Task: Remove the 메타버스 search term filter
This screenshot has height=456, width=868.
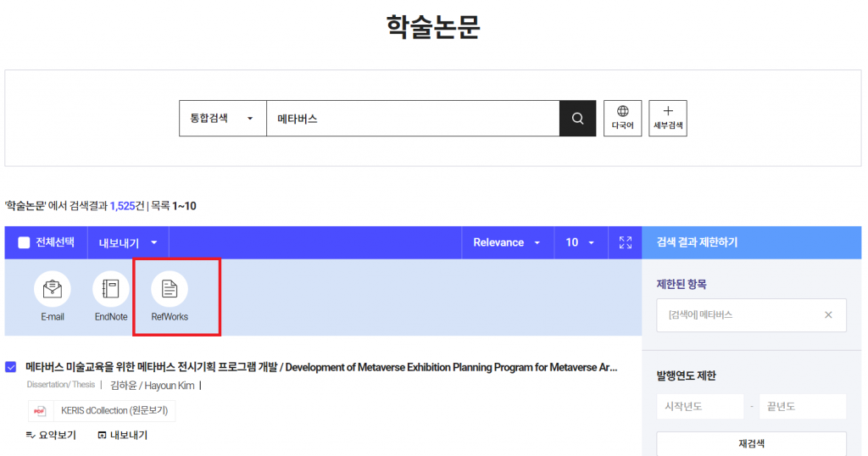Action: [x=828, y=314]
